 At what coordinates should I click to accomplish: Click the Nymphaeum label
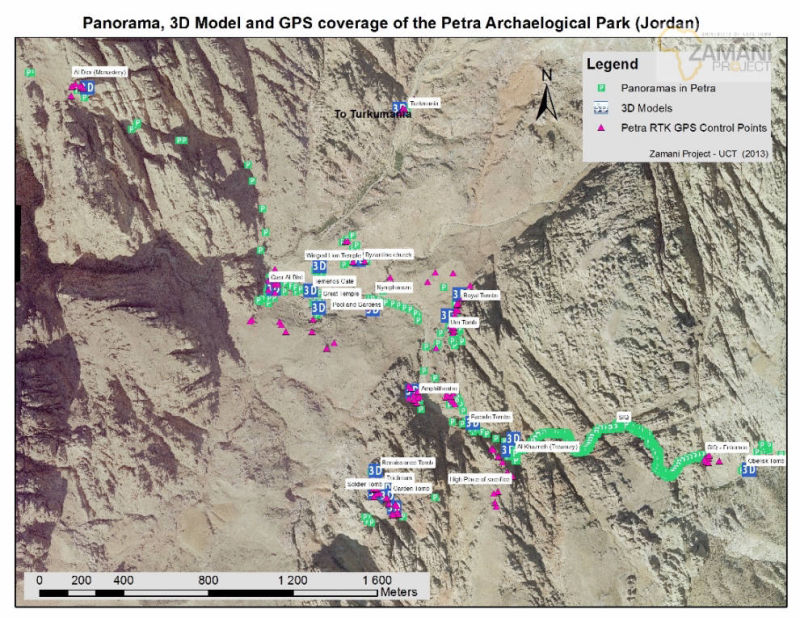tap(393, 287)
